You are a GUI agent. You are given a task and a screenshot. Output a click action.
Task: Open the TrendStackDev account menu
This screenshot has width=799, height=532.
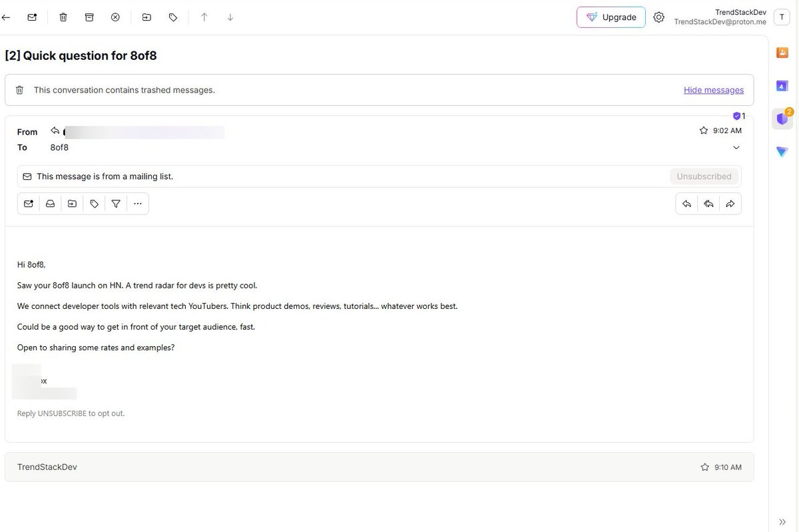[780, 17]
